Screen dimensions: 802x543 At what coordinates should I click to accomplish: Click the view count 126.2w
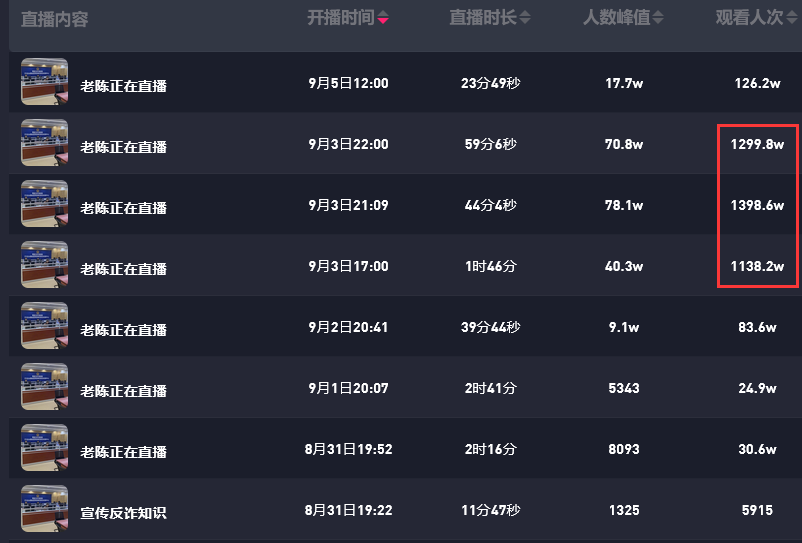758,83
